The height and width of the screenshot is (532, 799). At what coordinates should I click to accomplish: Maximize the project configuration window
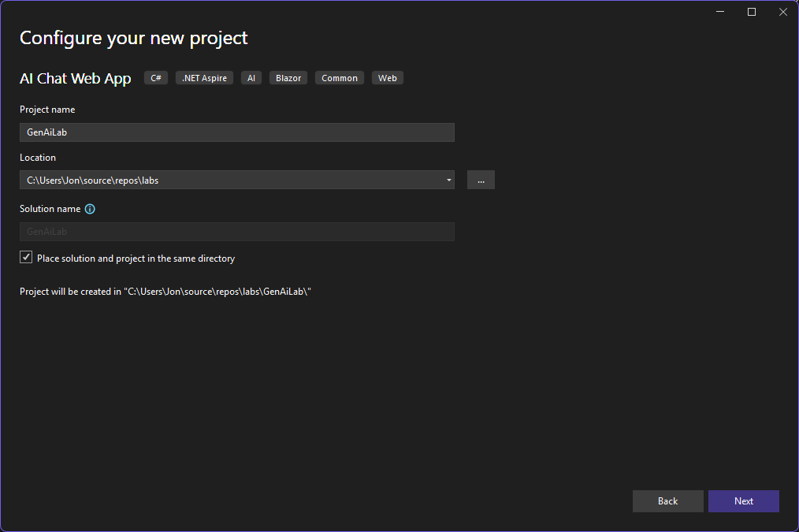(x=752, y=12)
